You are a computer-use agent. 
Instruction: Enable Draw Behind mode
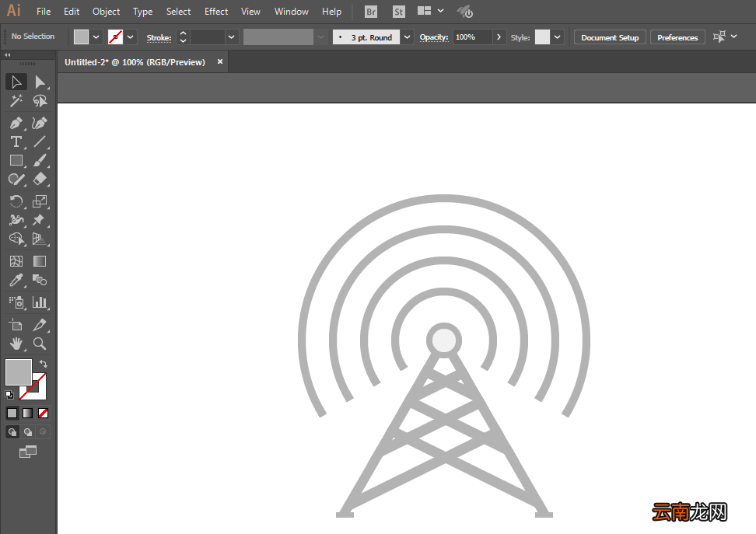point(28,432)
